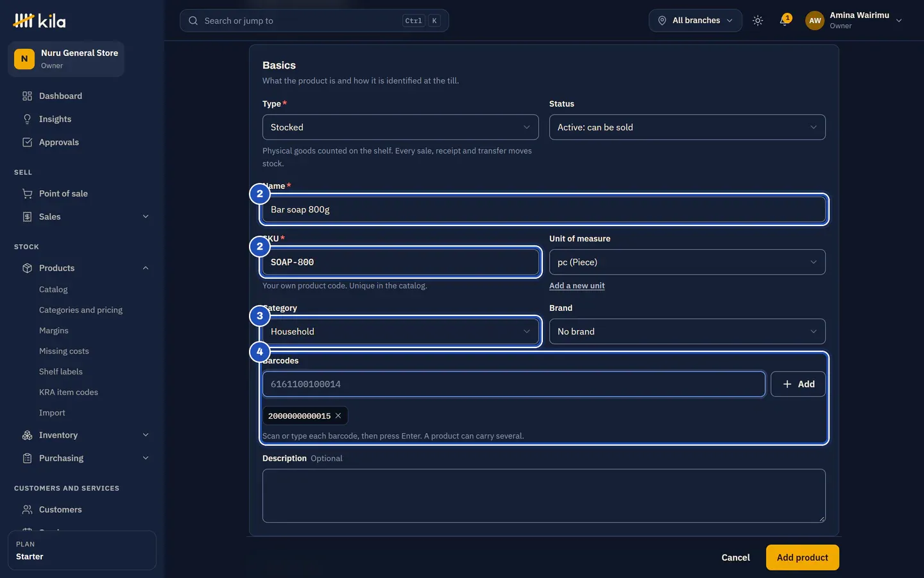Click the AW user avatar

(815, 21)
